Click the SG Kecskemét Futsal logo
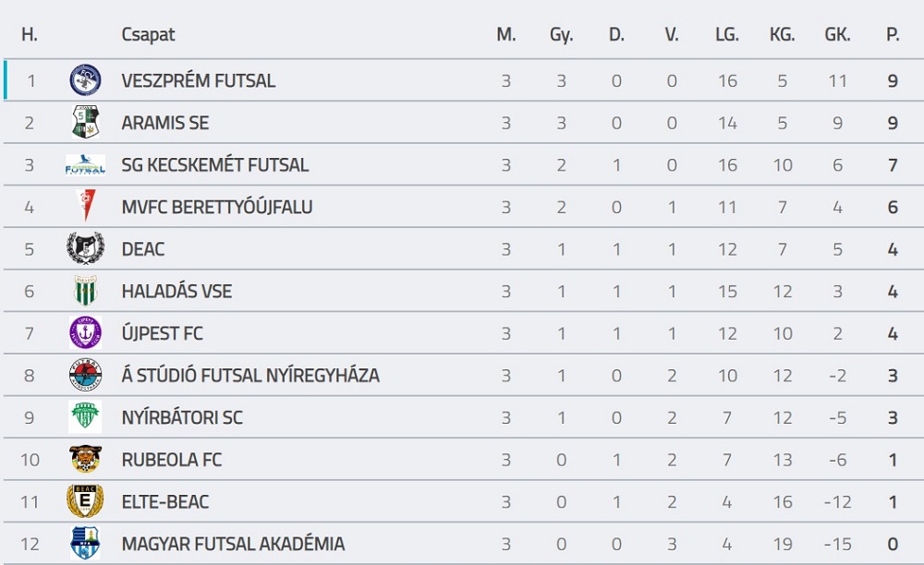Screen dimensions: 924x565 [86, 165]
